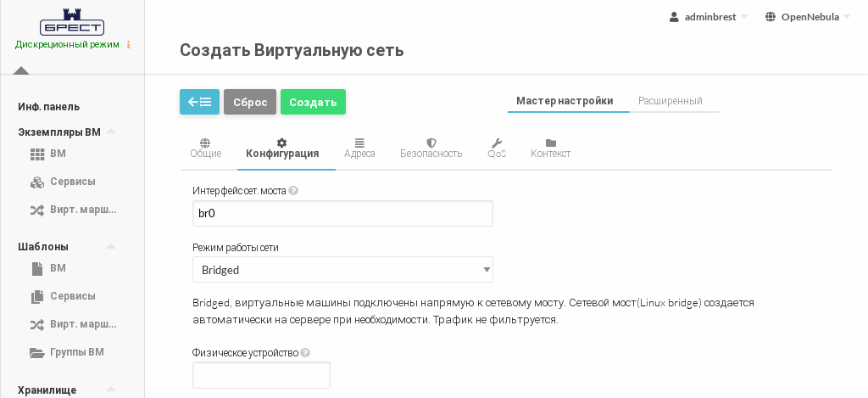Open the Безопасность tab
868x398 pixels.
pos(431,149)
